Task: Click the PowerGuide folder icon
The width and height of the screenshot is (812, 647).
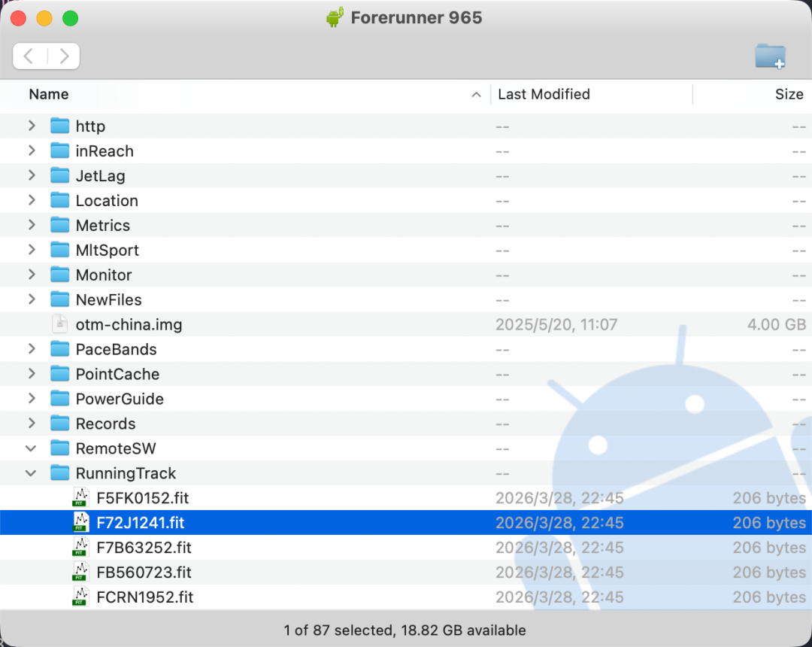Action: click(x=59, y=399)
